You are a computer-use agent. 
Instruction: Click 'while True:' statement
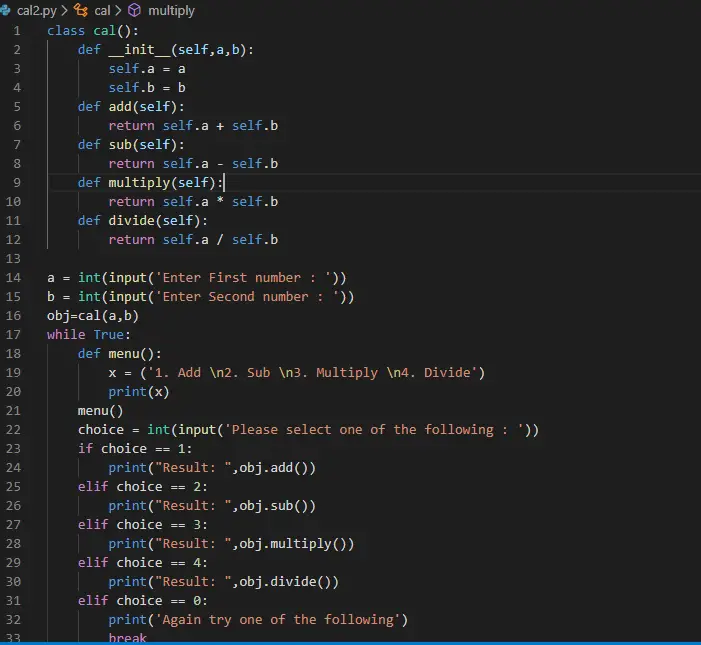[x=89, y=335]
